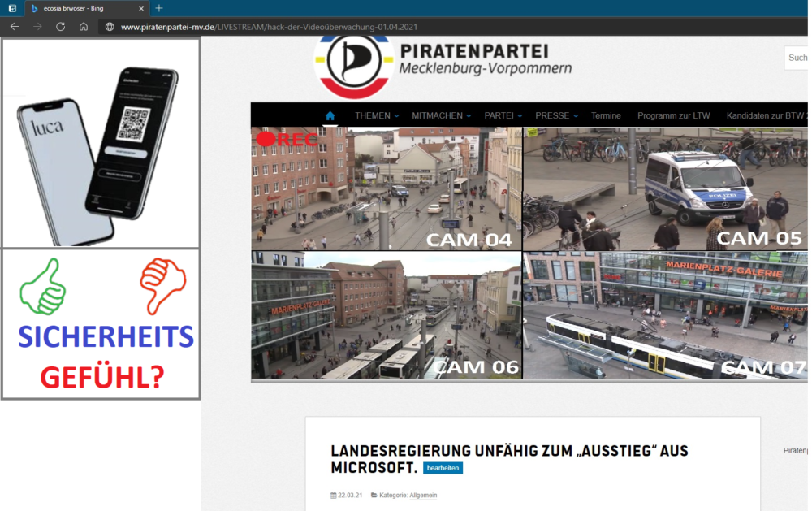Click the blue bearbeiten button

point(443,468)
